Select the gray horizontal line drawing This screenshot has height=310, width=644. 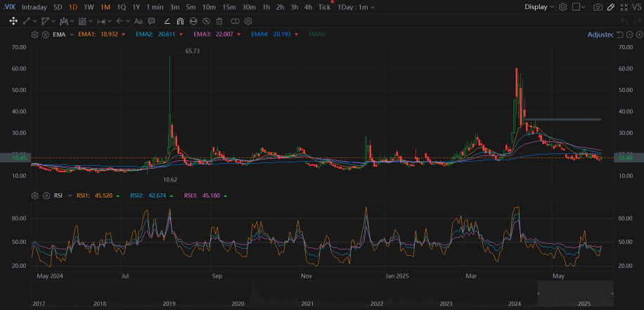[562, 120]
